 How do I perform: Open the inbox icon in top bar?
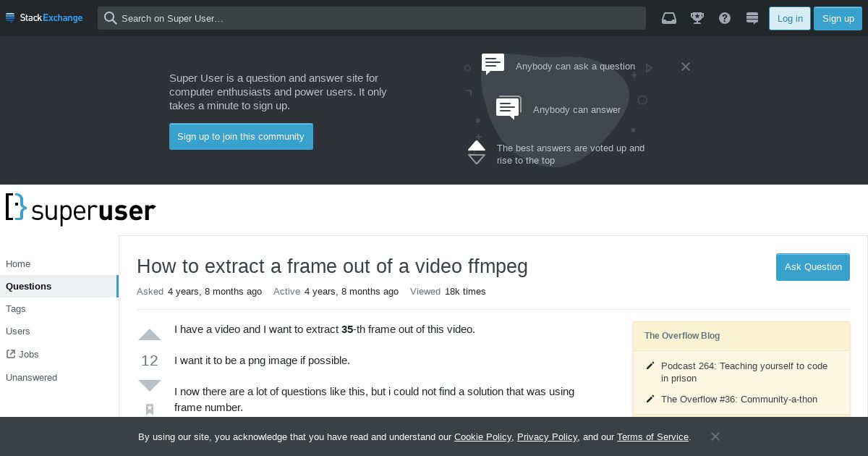[669, 18]
